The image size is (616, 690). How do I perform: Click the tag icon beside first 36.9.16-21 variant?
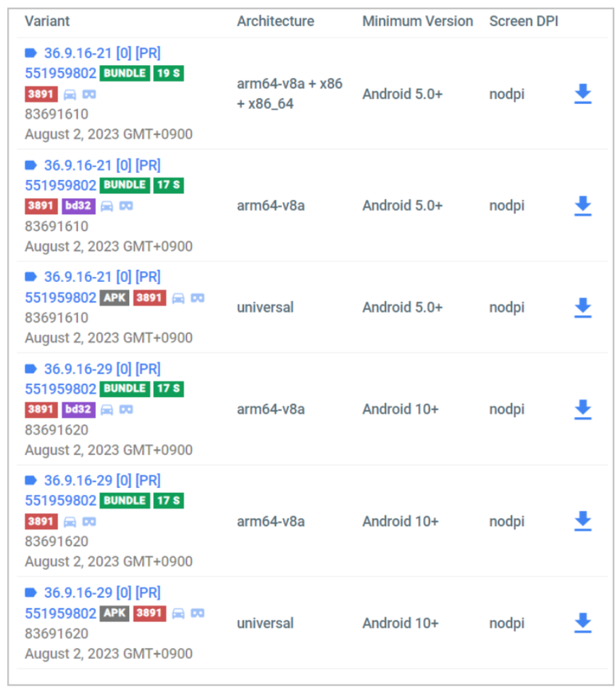pos(31,53)
